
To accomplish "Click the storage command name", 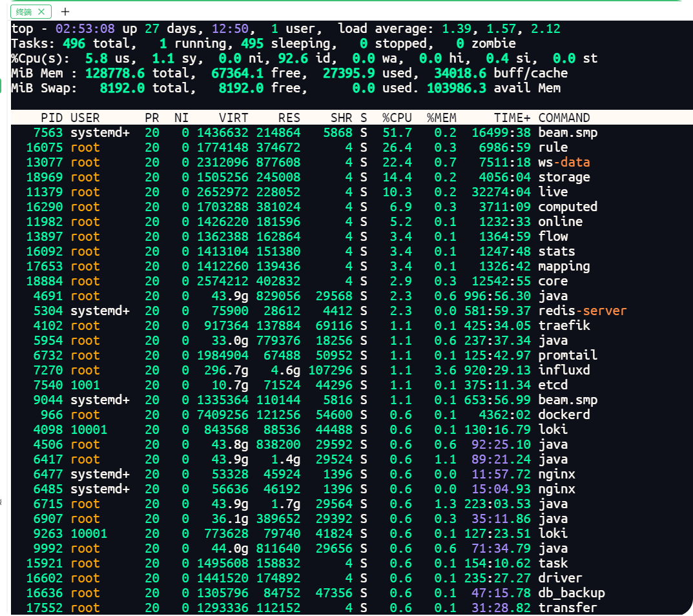I will click(564, 177).
